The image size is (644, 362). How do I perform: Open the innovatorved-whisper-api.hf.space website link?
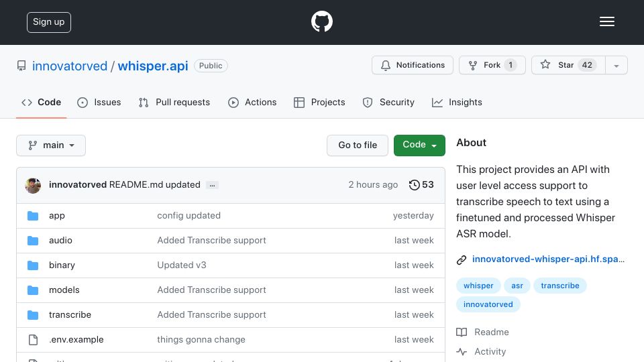coord(548,259)
